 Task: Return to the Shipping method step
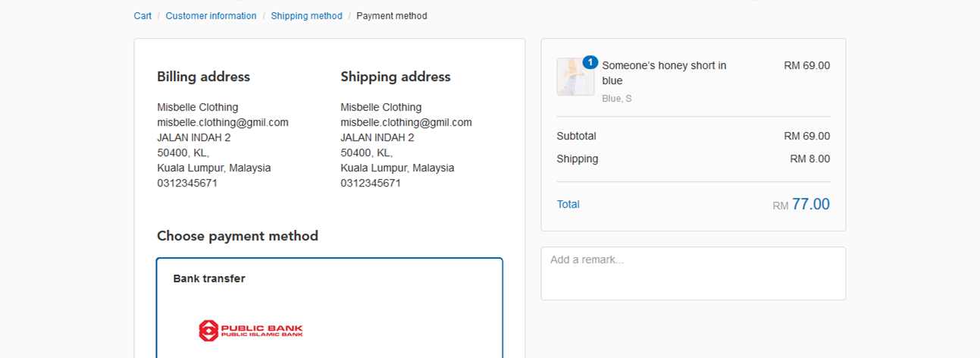306,16
